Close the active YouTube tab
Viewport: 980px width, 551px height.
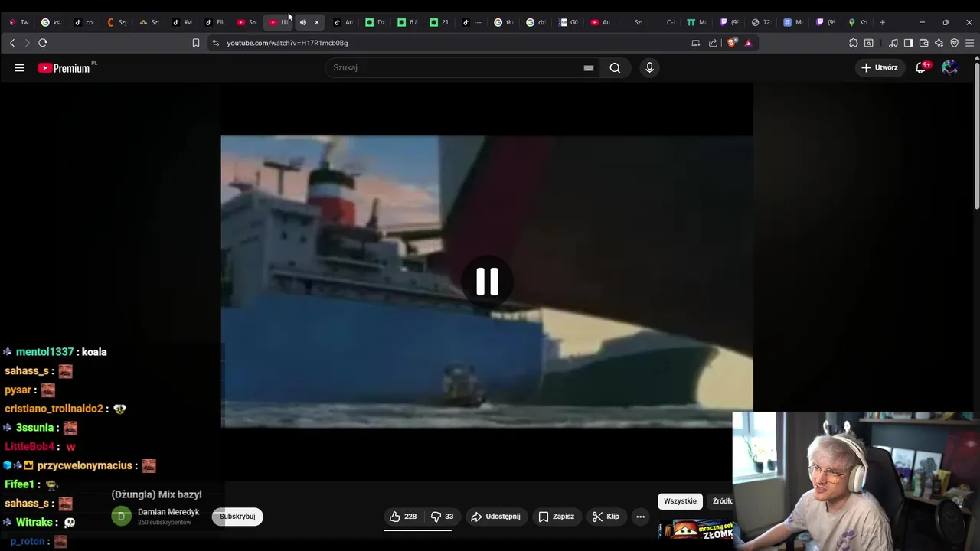click(x=317, y=22)
